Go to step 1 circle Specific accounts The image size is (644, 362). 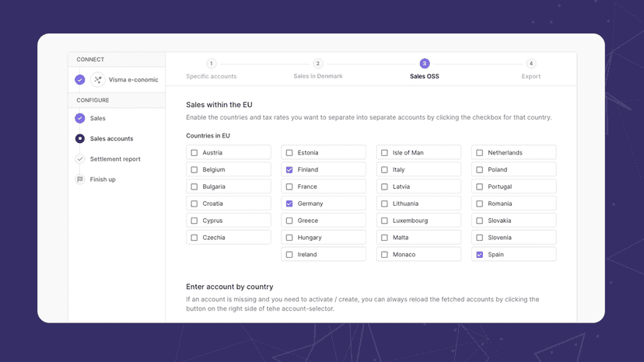click(211, 64)
